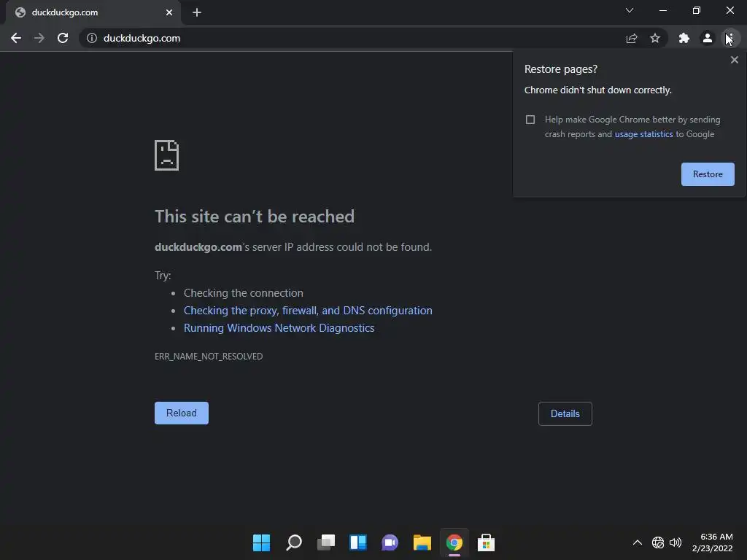747x560 pixels.
Task: Launch Teams Chat from the taskbar
Action: click(x=390, y=542)
